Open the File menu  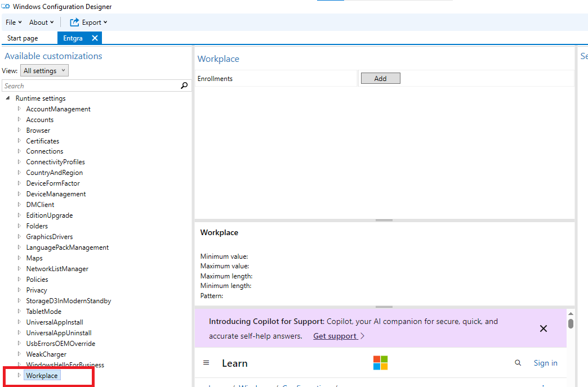[x=14, y=22]
